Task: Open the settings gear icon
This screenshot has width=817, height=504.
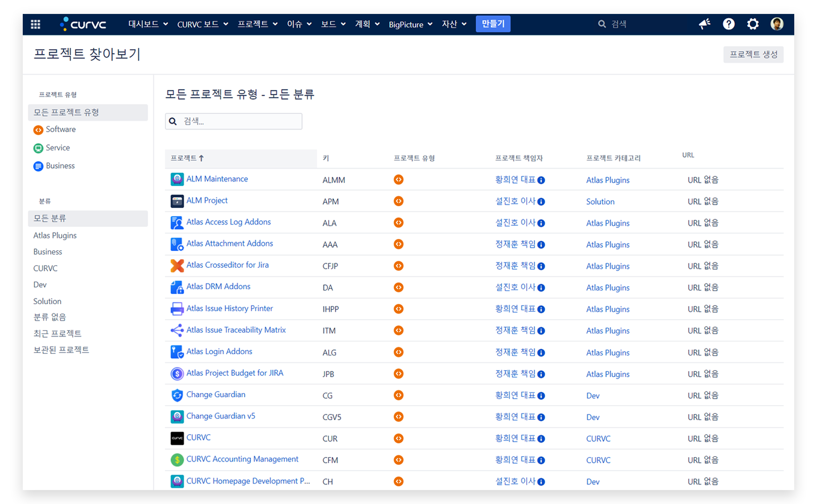Action: (752, 24)
